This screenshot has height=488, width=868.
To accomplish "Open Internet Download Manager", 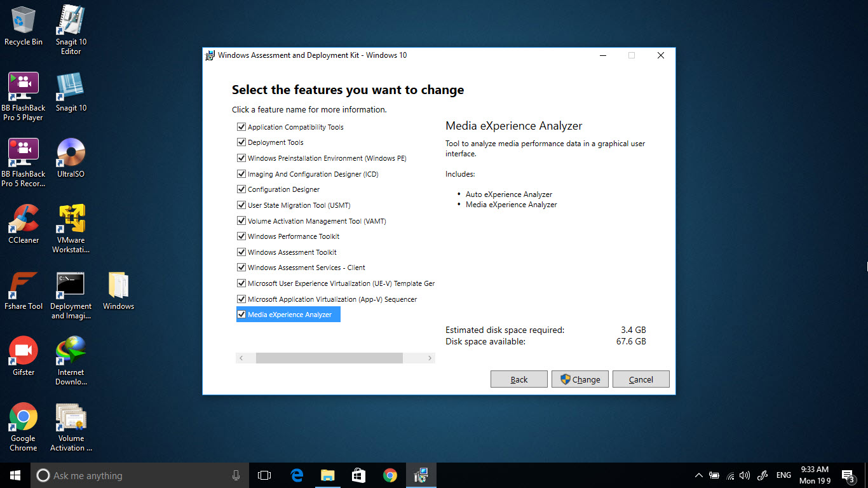I will pos(70,351).
